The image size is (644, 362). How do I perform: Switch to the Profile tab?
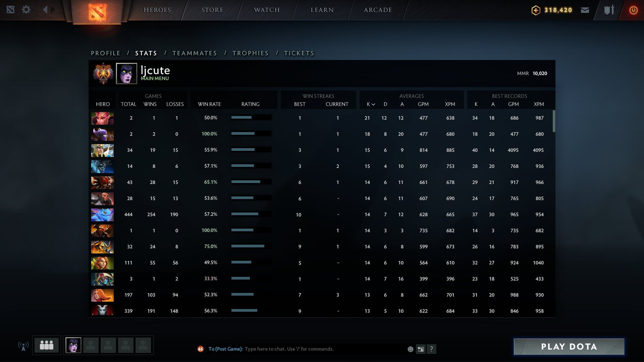coord(106,53)
